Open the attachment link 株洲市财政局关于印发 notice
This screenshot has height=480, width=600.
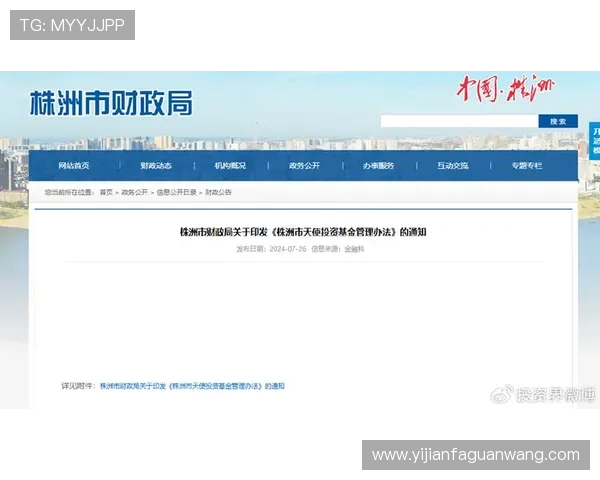click(192, 386)
